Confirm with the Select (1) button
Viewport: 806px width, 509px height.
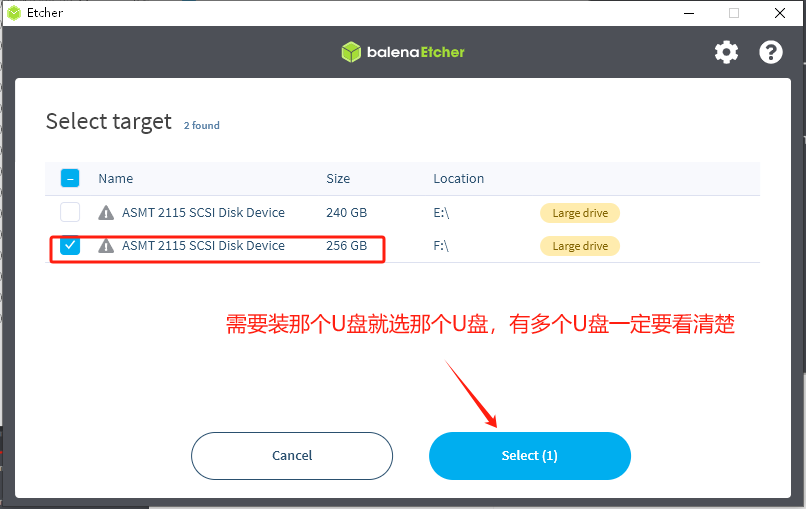pyautogui.click(x=529, y=456)
